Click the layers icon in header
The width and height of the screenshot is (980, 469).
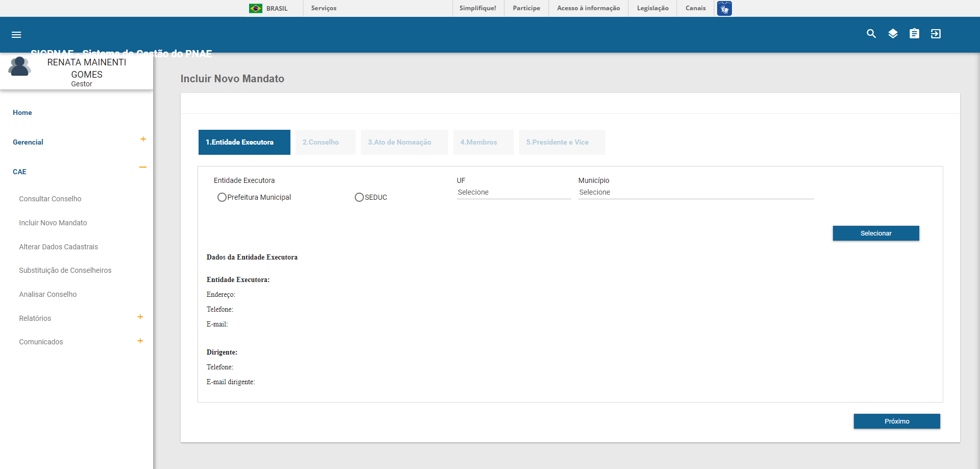point(893,34)
